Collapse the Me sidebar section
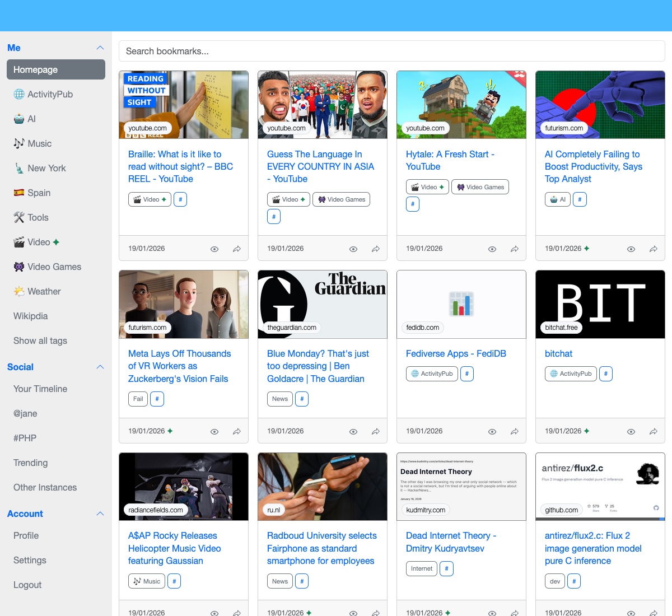Screen dimensions: 672x616 coord(100,48)
